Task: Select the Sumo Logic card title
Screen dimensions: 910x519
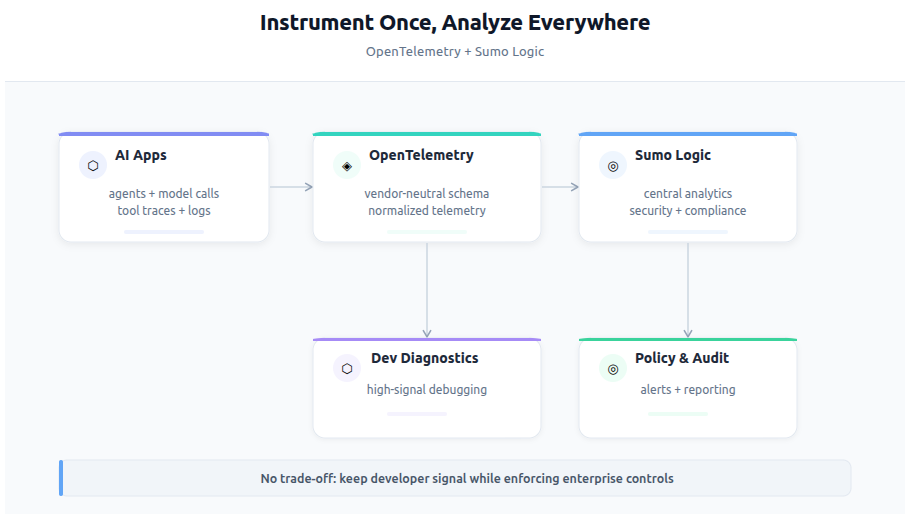Action: pyautogui.click(x=673, y=155)
